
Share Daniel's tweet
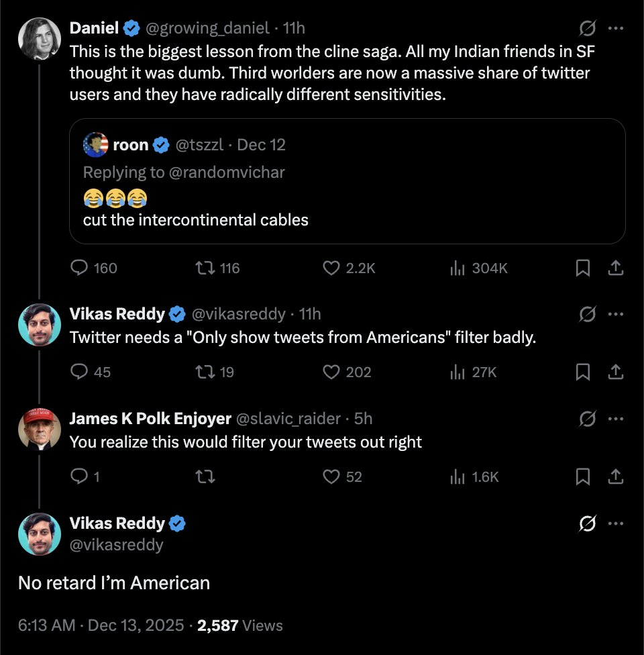615,268
